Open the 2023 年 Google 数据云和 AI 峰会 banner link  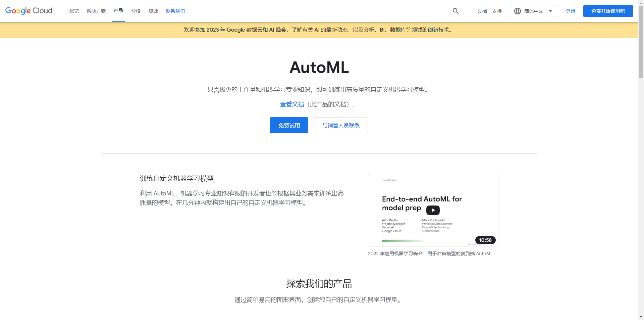point(247,30)
